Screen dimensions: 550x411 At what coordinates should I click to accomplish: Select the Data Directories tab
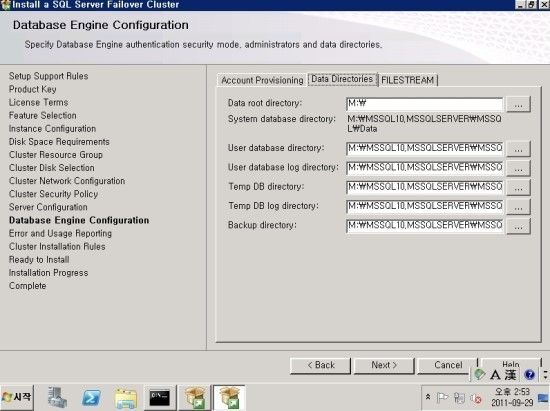tap(342, 79)
